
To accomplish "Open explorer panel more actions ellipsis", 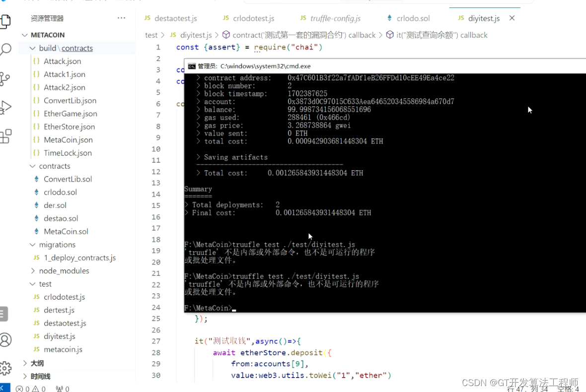I will point(122,18).
